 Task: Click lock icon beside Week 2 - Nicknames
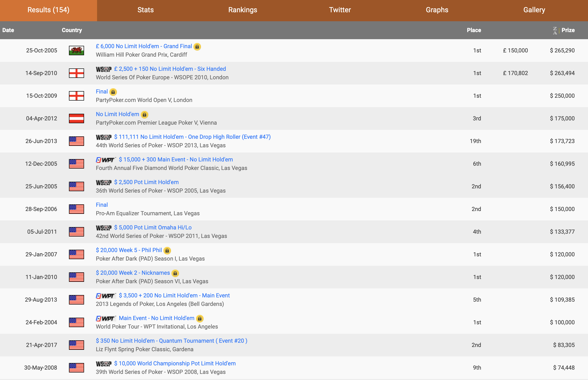[x=175, y=273]
